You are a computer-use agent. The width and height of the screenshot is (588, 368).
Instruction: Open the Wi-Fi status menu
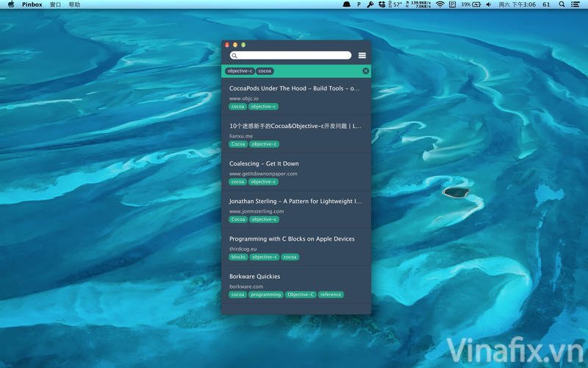pyautogui.click(x=440, y=4)
